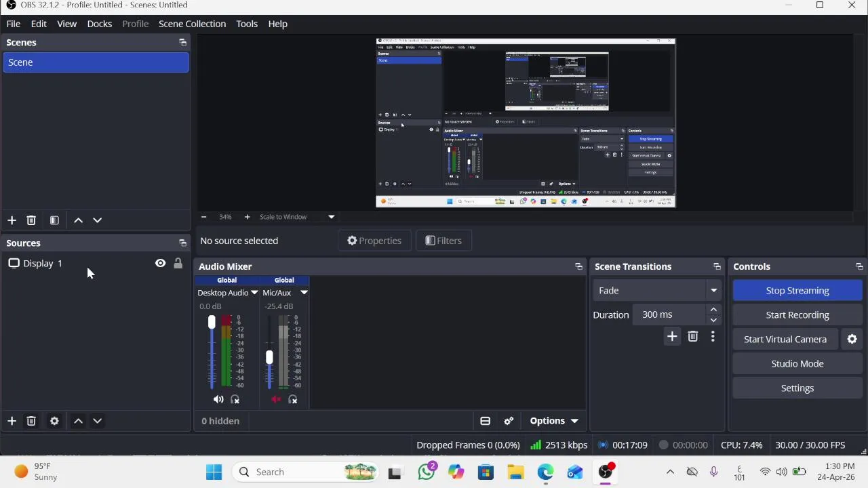Expand Mic/Aux channel menu arrow

[x=304, y=293]
